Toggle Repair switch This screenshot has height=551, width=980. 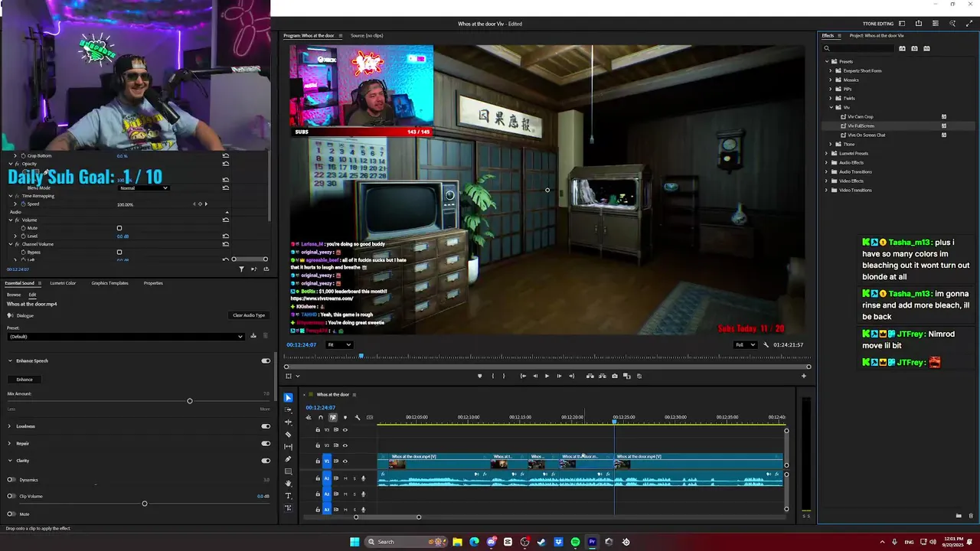click(266, 443)
